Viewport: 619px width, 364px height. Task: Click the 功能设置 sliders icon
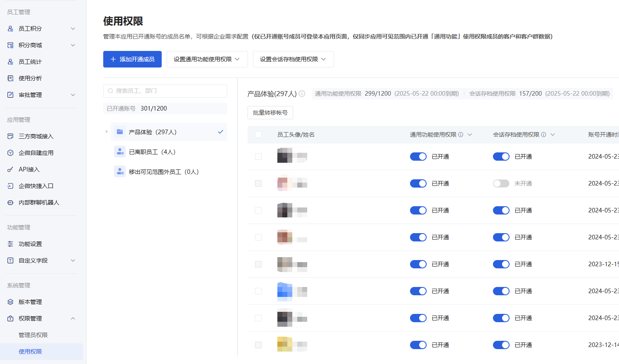click(x=10, y=244)
